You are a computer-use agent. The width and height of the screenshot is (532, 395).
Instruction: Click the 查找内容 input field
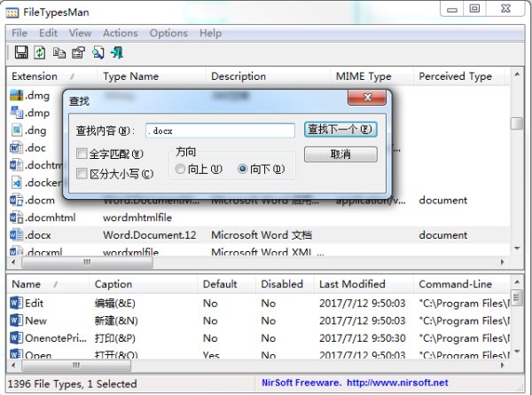[x=220, y=130]
